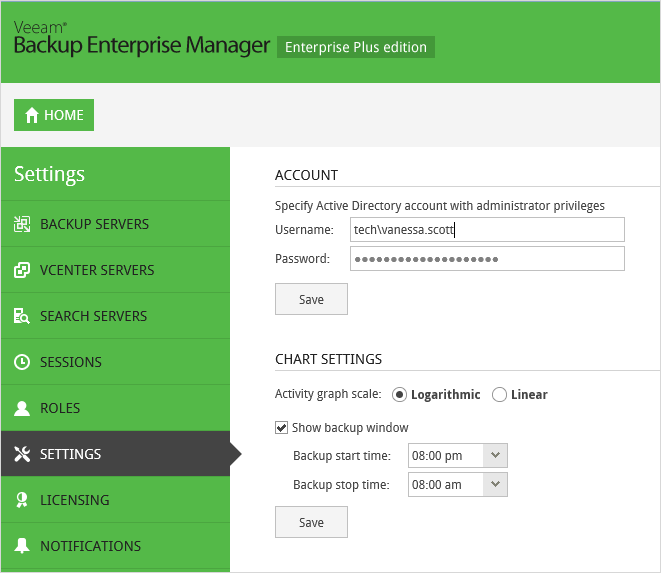
Task: Select Linear activity graph scale
Action: tap(499, 395)
